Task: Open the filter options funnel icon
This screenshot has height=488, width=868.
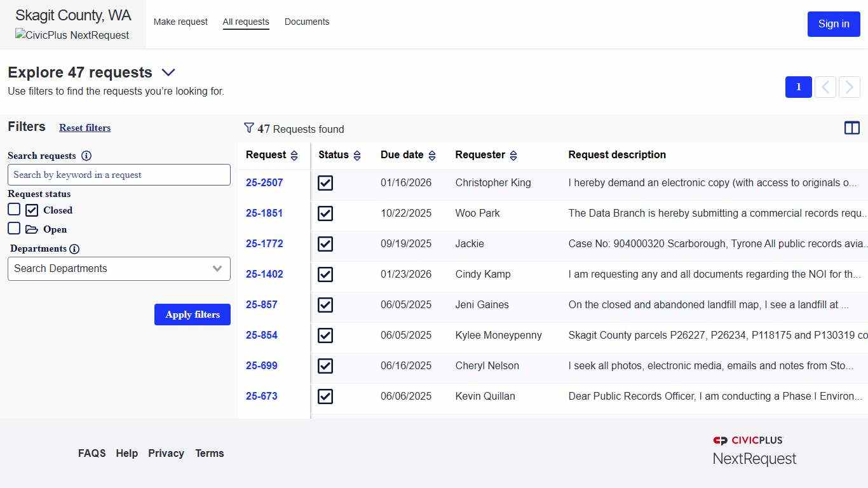Action: pyautogui.click(x=249, y=128)
